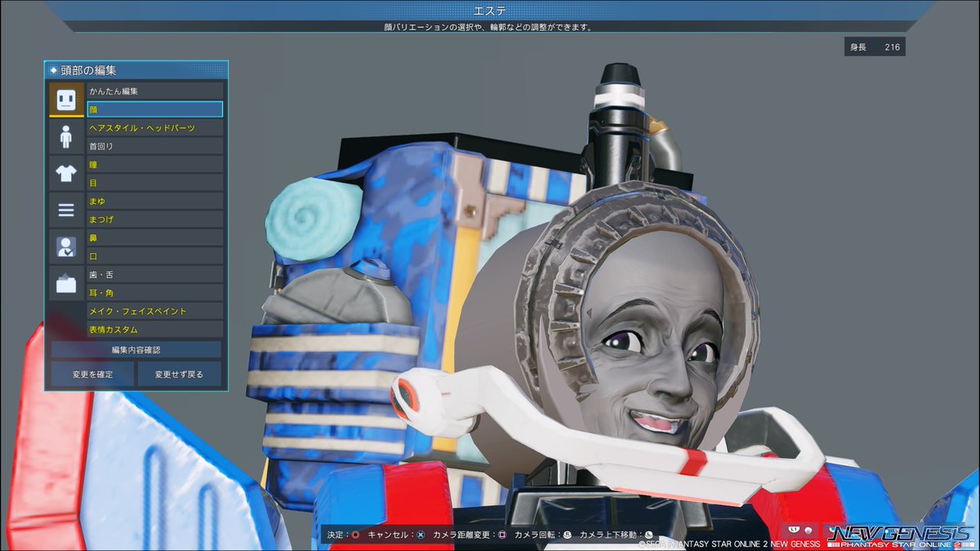Open 表情カスタム menu item
The image size is (980, 551).
pos(154,329)
